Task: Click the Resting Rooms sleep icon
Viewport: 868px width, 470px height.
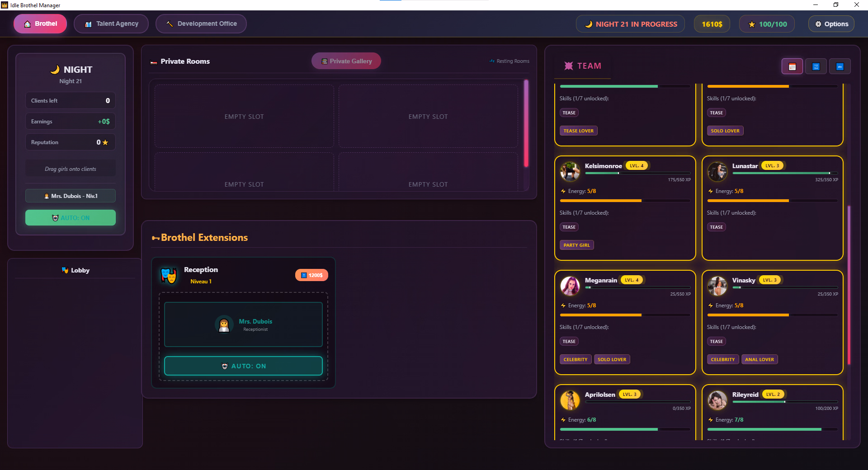Action: 492,61
